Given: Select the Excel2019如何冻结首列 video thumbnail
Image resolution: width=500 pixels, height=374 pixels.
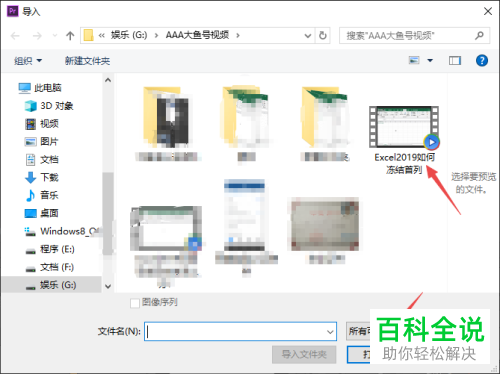Looking at the screenshot, I should click(x=404, y=127).
